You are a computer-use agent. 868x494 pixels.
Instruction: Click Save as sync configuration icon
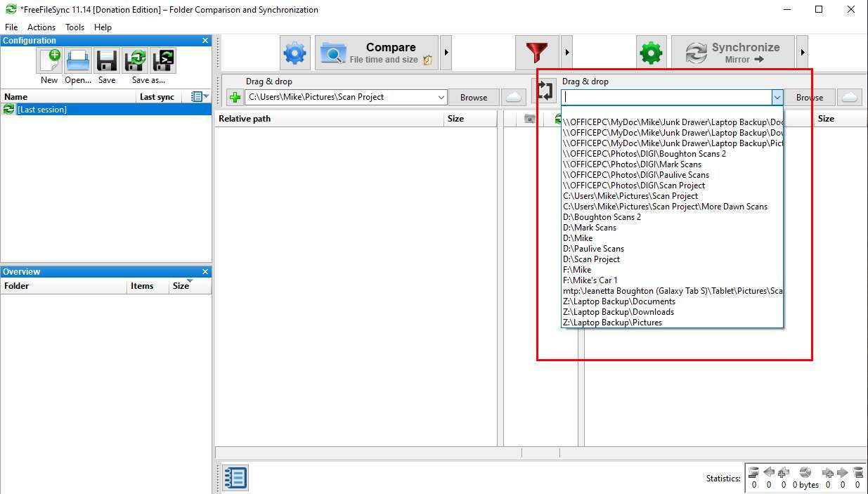click(x=135, y=61)
